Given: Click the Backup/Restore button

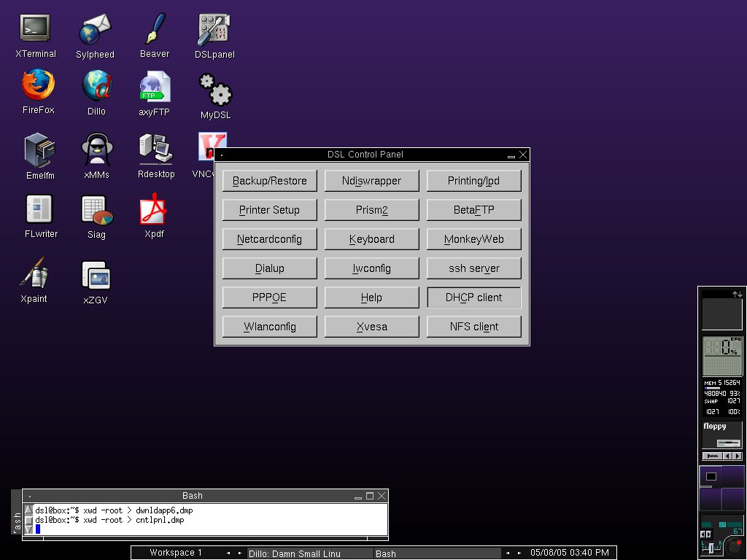Looking at the screenshot, I should (270, 181).
